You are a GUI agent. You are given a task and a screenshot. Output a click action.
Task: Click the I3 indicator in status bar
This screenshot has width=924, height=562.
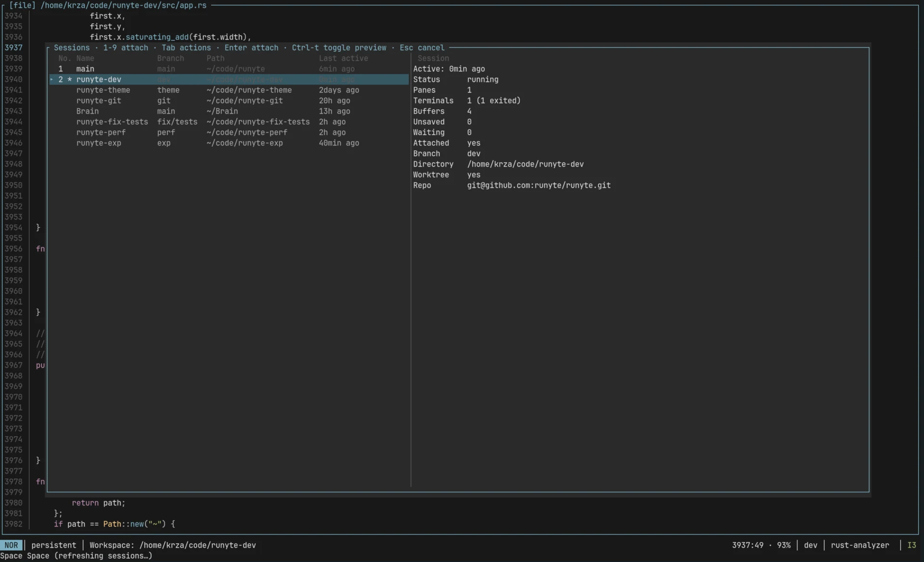click(911, 545)
